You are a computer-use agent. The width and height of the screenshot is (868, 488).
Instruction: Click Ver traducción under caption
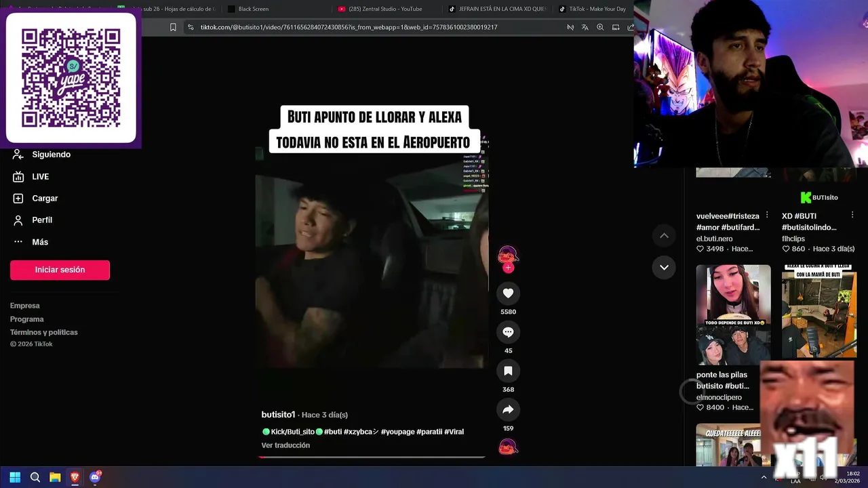[285, 445]
